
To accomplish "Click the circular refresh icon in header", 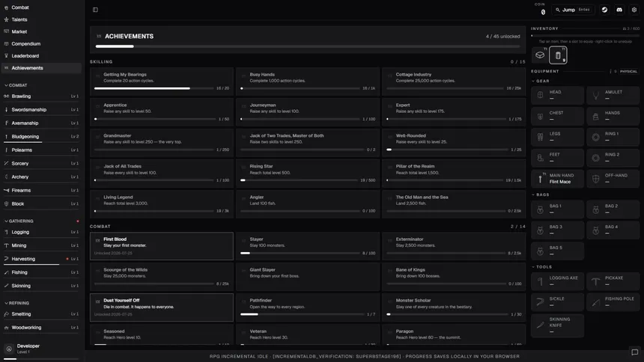I will pos(604,10).
